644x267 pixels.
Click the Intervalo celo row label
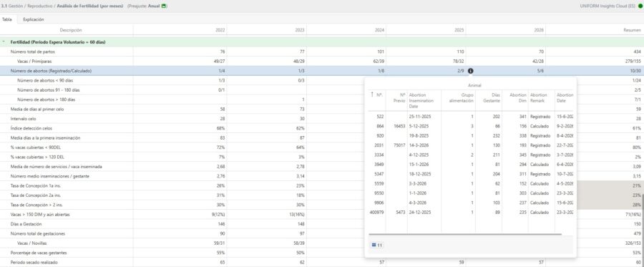[x=23, y=119]
